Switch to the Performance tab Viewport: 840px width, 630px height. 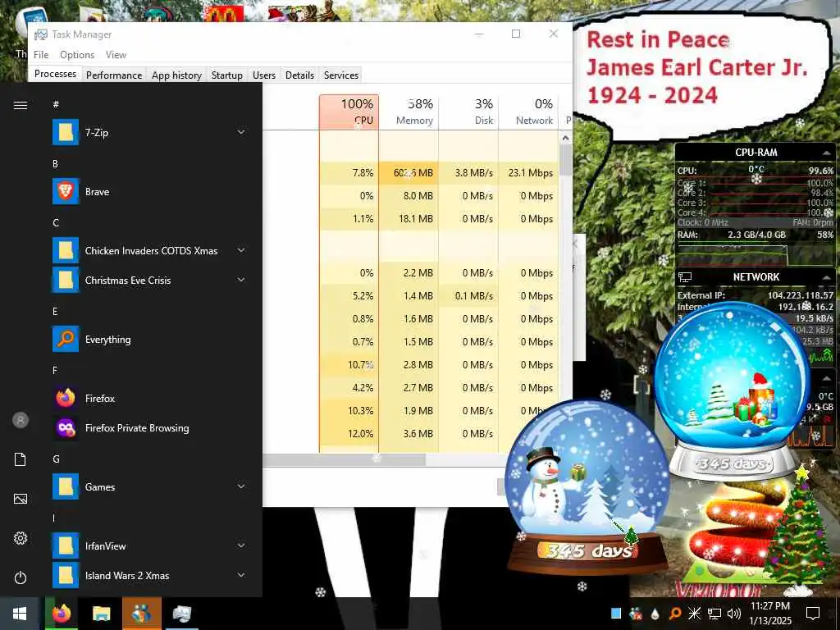[x=114, y=75]
